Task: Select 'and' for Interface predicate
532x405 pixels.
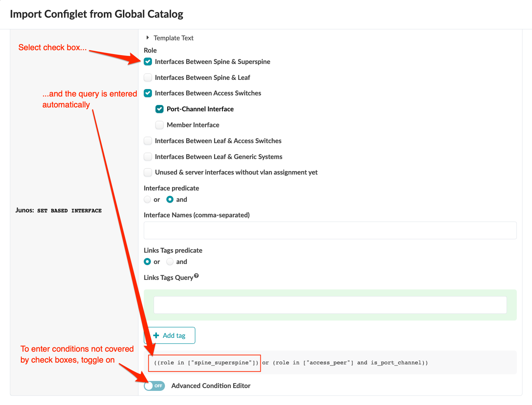Action: point(170,200)
